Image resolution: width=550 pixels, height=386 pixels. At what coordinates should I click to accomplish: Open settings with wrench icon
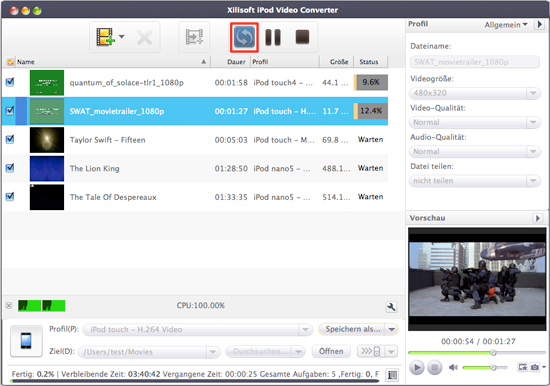391,307
